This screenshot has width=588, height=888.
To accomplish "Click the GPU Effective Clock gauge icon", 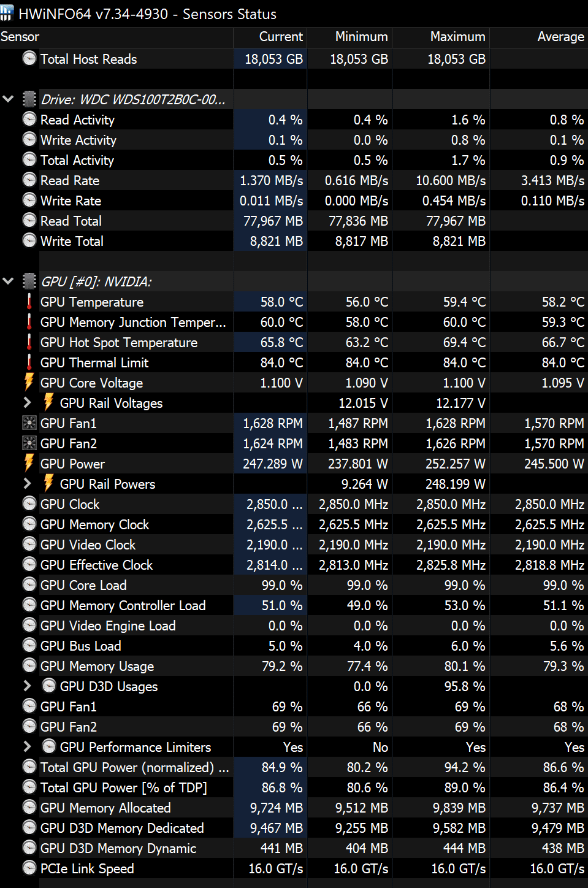I will click(x=29, y=564).
